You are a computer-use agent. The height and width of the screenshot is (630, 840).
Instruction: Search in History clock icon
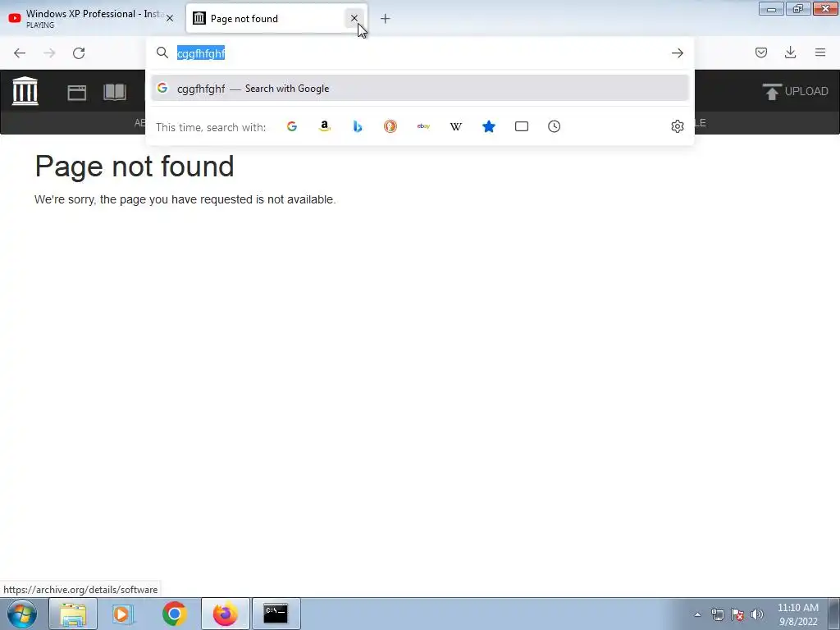tap(554, 126)
